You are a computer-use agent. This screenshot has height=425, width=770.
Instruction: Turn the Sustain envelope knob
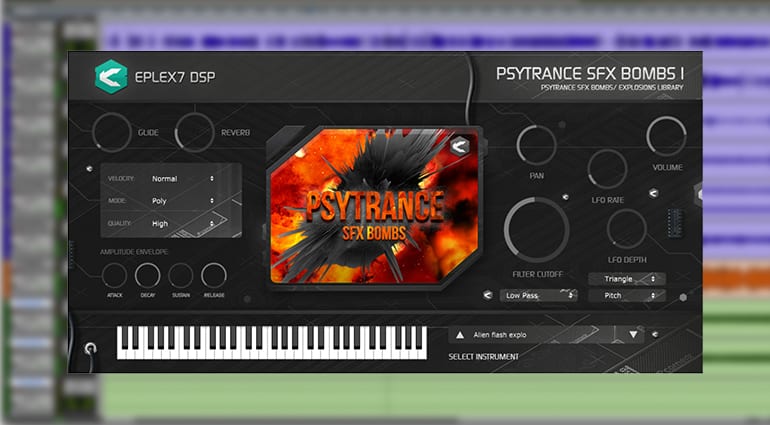coord(181,276)
